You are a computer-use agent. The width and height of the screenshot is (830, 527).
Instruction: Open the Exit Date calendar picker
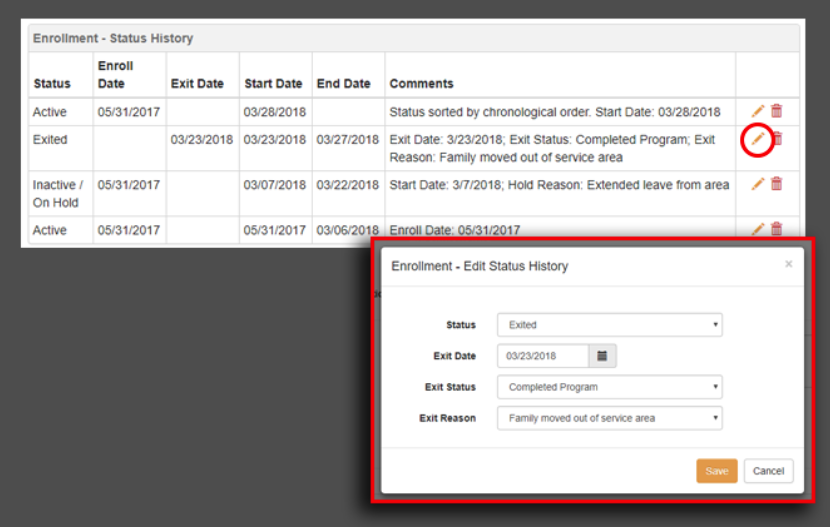click(602, 356)
